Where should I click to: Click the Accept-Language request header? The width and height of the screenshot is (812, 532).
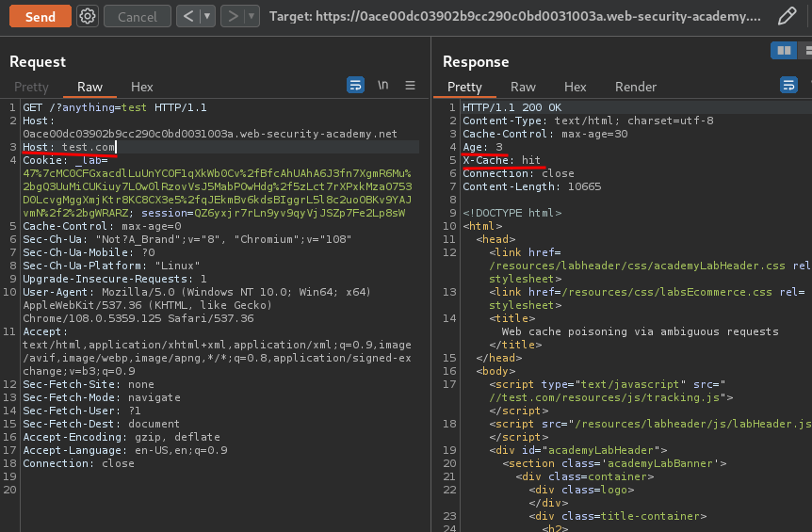(124, 450)
